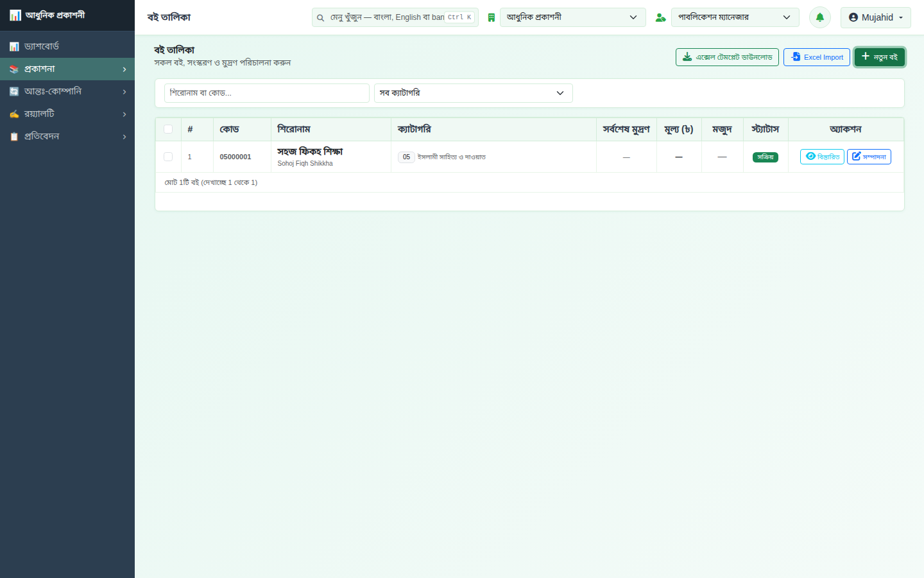Expand the আন্তঃ-কোম্পানি sidebar chevron
The image size is (924, 578).
124,92
